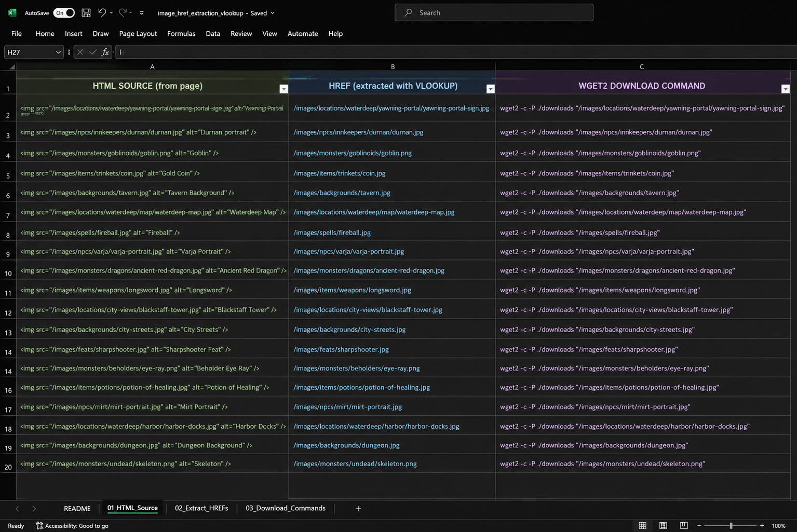Open Customize Quick Access Toolbar dropdown
Screen dimensions: 797x532
pos(142,13)
